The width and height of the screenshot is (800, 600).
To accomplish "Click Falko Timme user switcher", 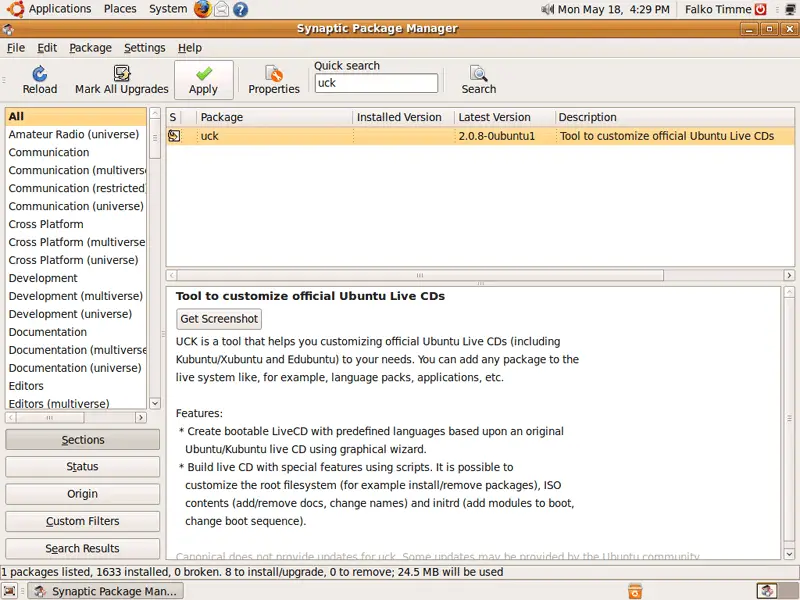I will tap(718, 9).
